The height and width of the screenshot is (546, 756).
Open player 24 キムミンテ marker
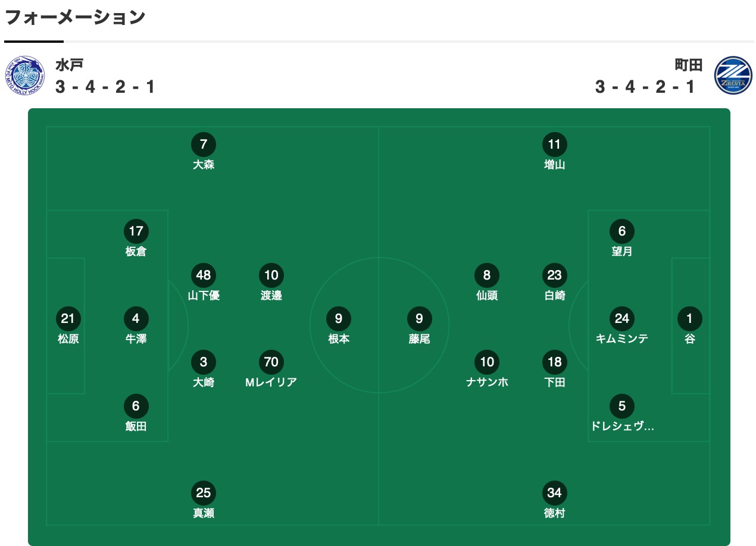tap(621, 319)
